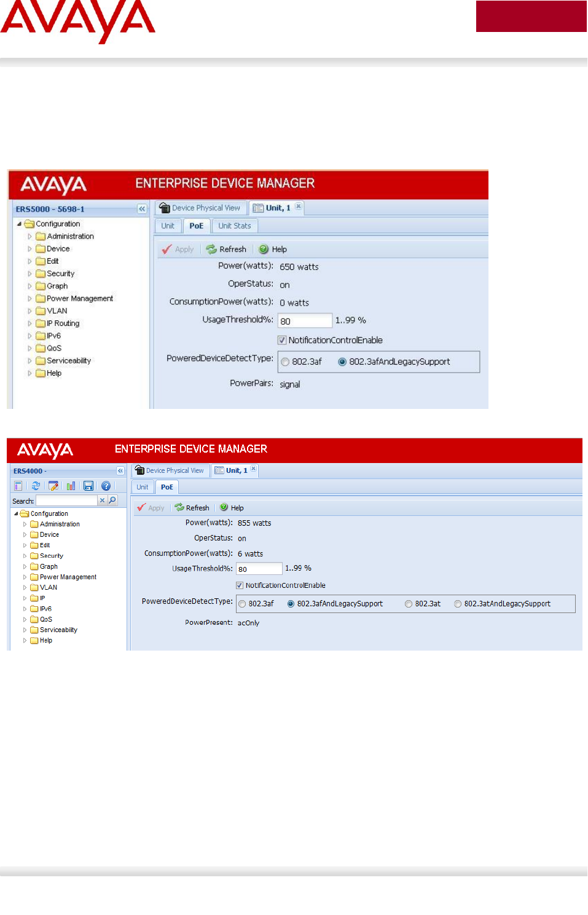Open Device folder in ERS5000 tree

pos(53,249)
